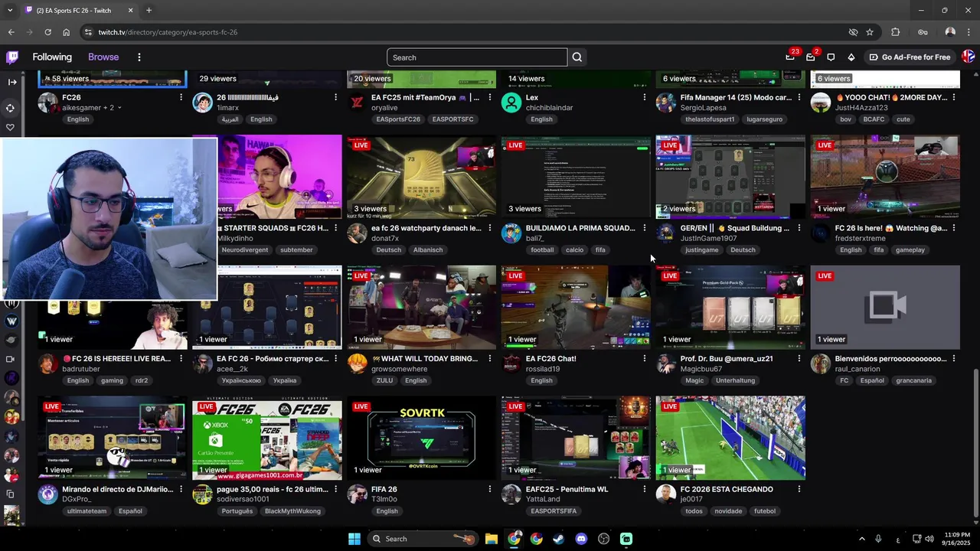Open the Twitch user avatar menu
The width and height of the screenshot is (980, 551).
tap(968, 57)
